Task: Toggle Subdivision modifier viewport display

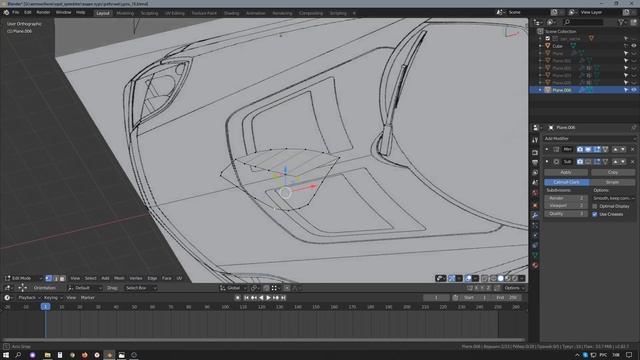Action: (x=588, y=162)
